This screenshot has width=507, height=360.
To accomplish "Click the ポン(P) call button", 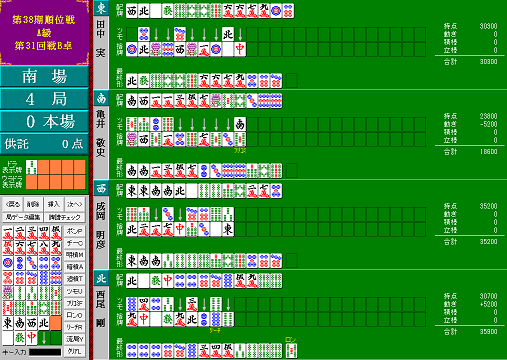I will [x=75, y=231].
